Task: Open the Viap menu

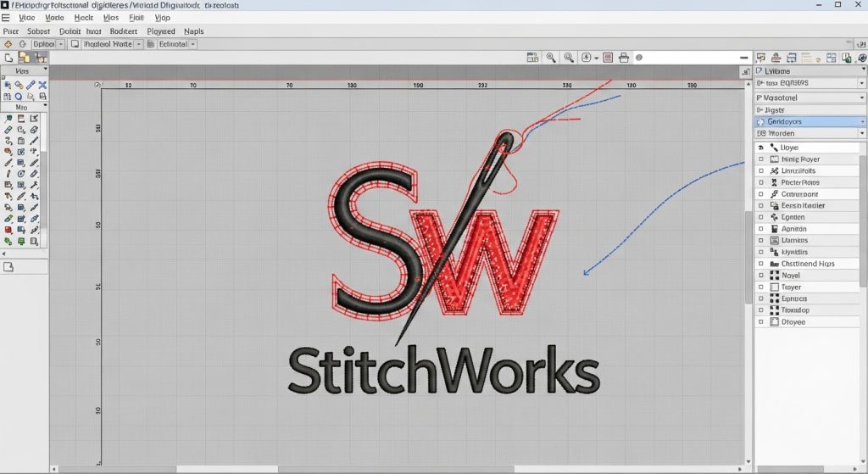Action: tap(162, 18)
